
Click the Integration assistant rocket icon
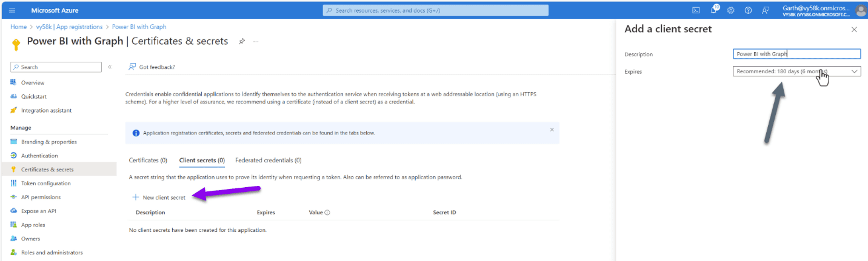(13, 110)
